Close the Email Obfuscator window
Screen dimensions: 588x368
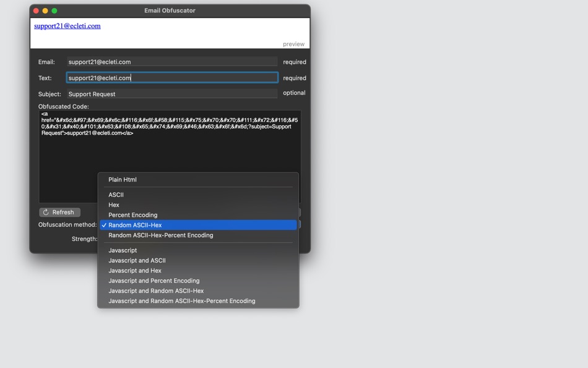[x=36, y=11]
